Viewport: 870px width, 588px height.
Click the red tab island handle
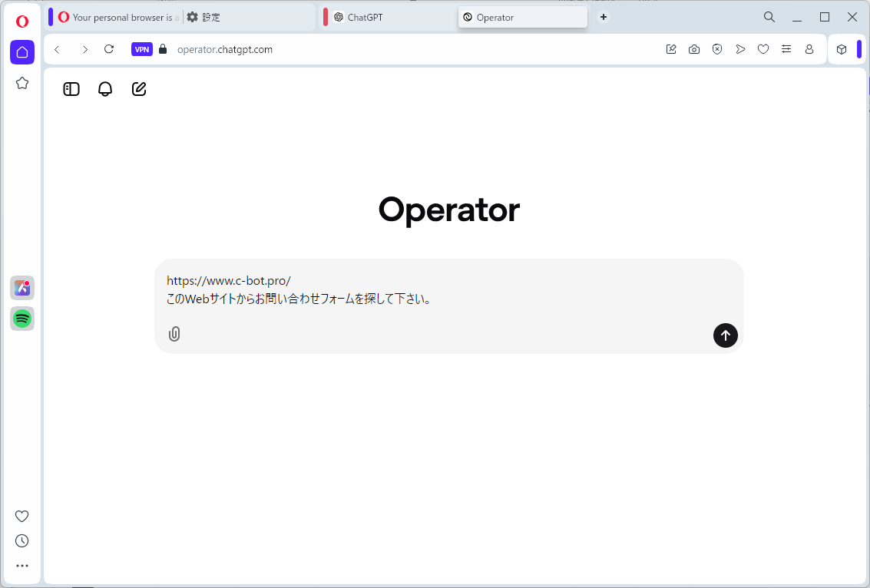point(326,17)
